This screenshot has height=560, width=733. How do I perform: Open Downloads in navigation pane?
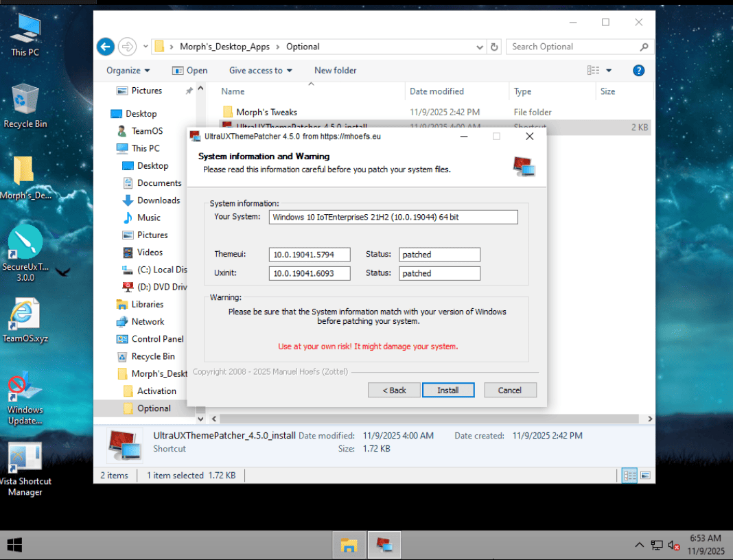tap(159, 200)
